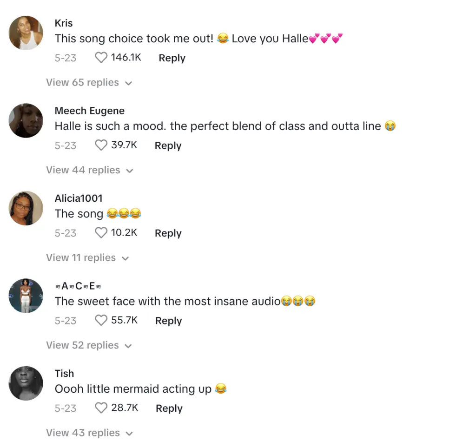Image resolution: width=476 pixels, height=448 pixels.
Task: Expand View 44 replies
Action: coord(89,170)
